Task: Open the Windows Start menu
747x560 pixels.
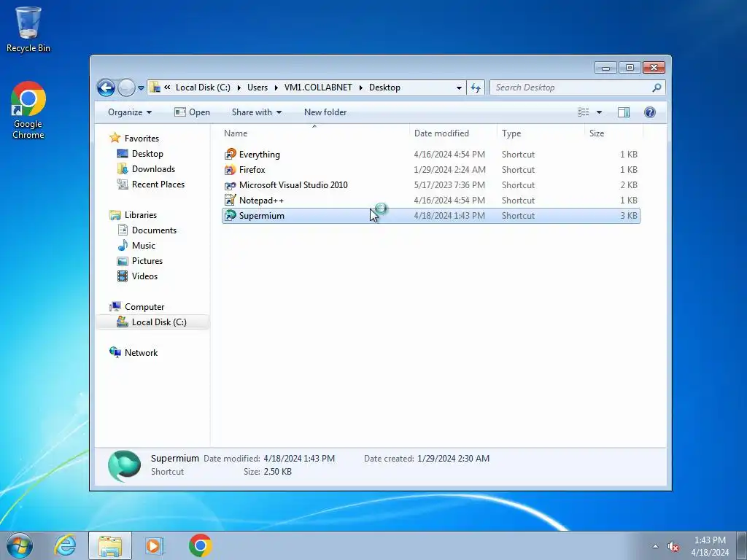Action: pyautogui.click(x=20, y=545)
